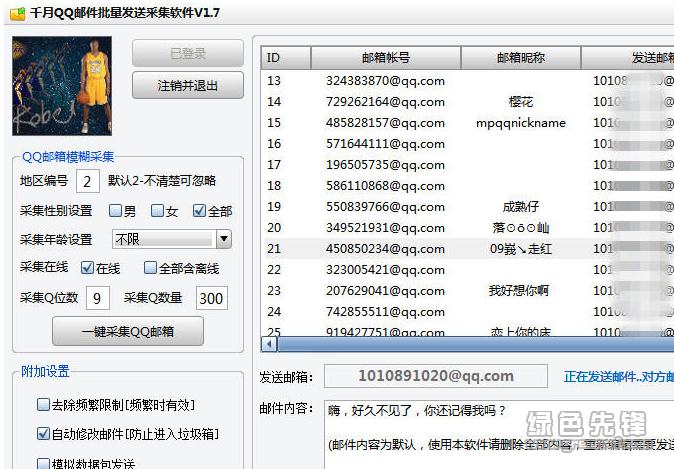Click the 采集Q数量 field showing 300
Screen dimensions: 674x469
(x=211, y=298)
